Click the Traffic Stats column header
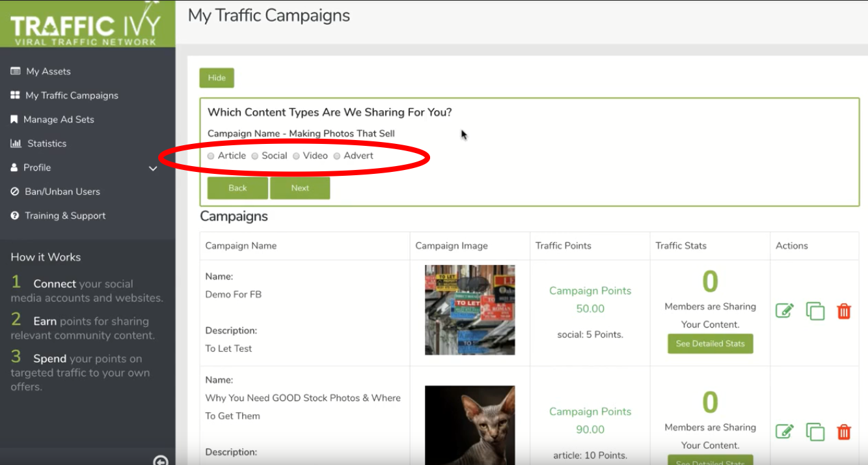 (x=681, y=246)
